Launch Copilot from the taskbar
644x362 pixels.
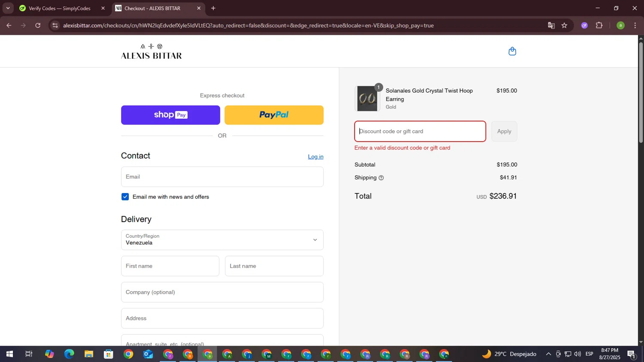tap(49, 354)
